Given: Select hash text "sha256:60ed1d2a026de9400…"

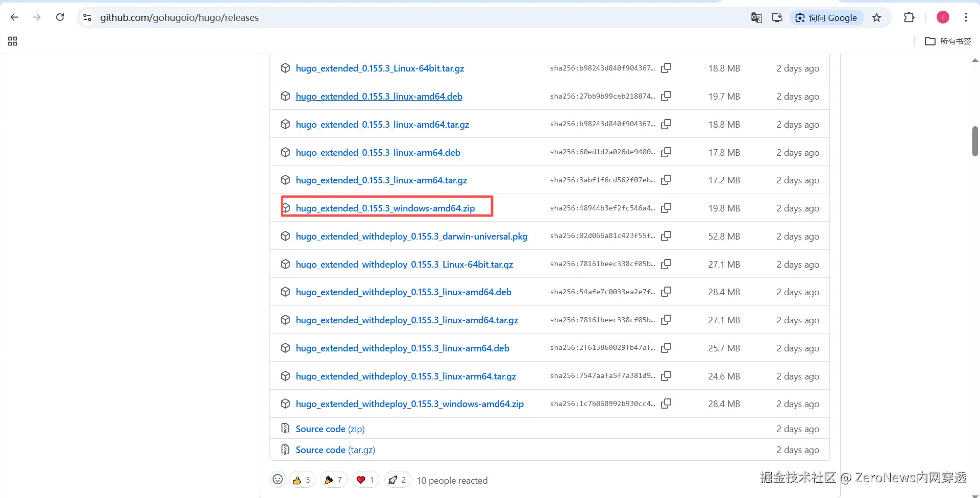Looking at the screenshot, I should tap(602, 152).
